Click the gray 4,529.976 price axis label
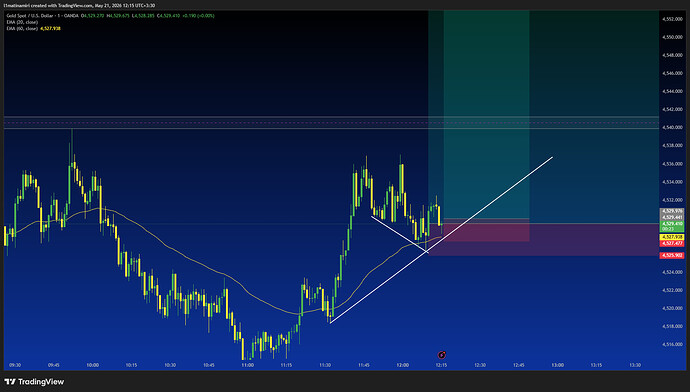 pyautogui.click(x=672, y=211)
